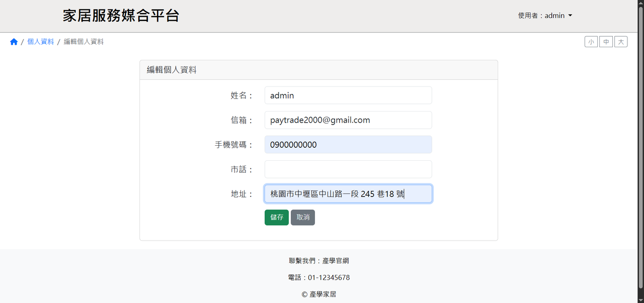Save the profile with 儲存 button

(x=277, y=218)
